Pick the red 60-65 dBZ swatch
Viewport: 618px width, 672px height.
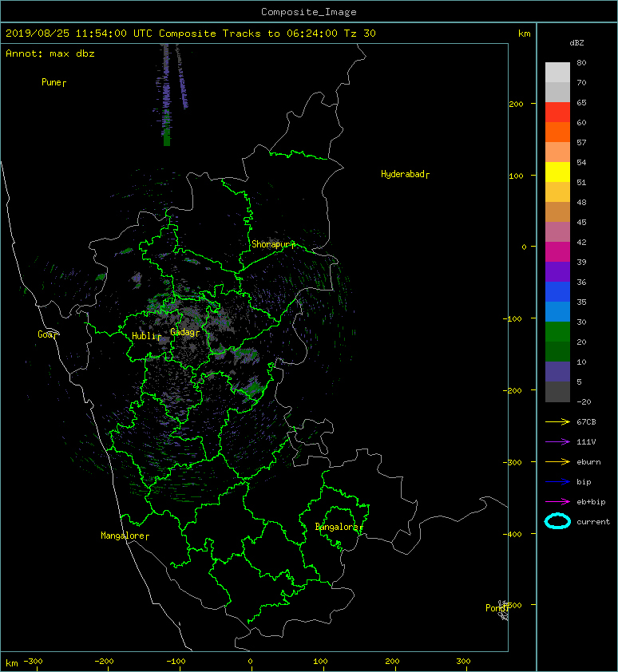(x=557, y=113)
